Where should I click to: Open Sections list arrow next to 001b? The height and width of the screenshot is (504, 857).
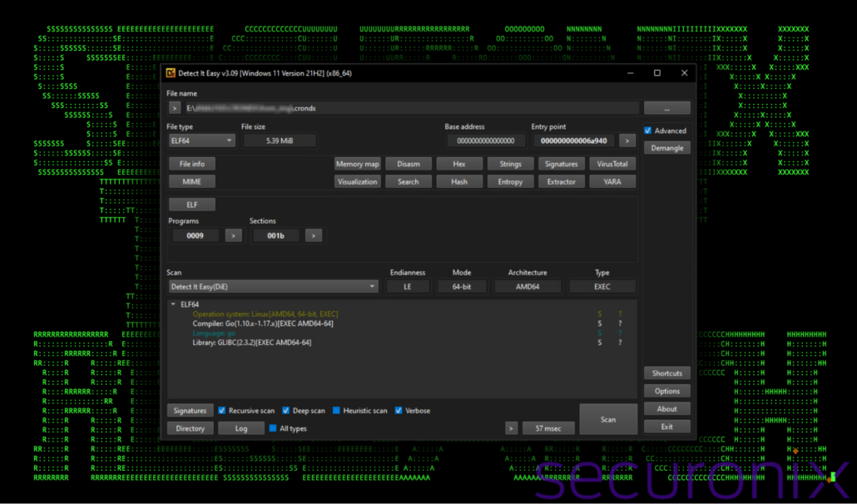click(x=313, y=235)
